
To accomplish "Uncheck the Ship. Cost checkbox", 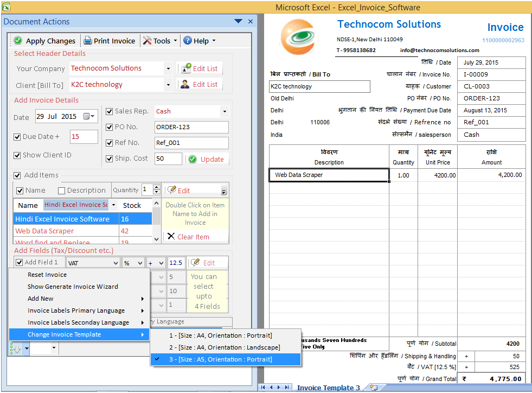I will pyautogui.click(x=109, y=159).
